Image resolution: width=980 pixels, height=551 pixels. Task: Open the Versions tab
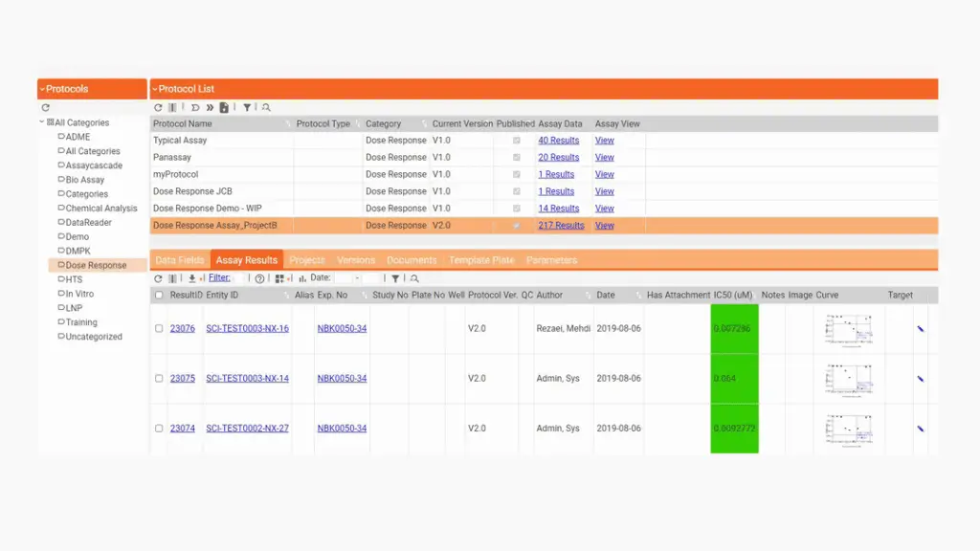pos(356,260)
